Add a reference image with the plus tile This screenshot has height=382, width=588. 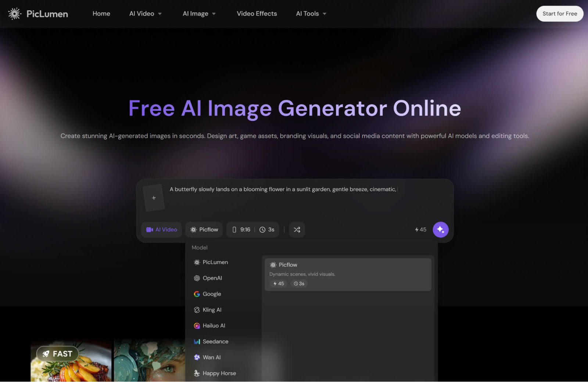pyautogui.click(x=154, y=198)
